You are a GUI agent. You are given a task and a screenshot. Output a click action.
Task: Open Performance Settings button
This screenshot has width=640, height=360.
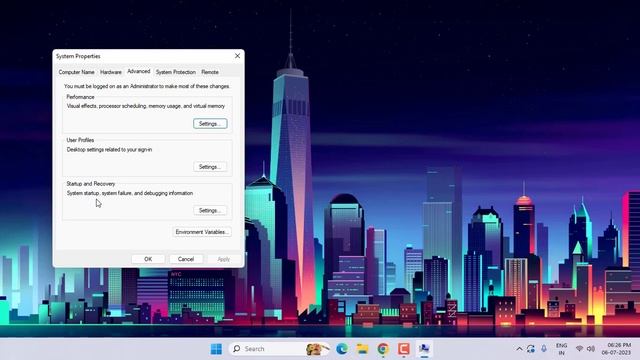pos(210,124)
